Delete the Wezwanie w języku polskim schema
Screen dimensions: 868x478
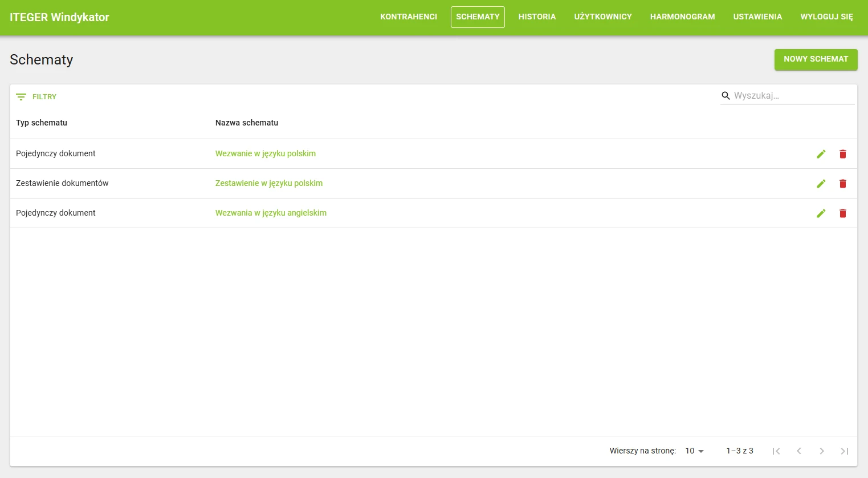843,154
